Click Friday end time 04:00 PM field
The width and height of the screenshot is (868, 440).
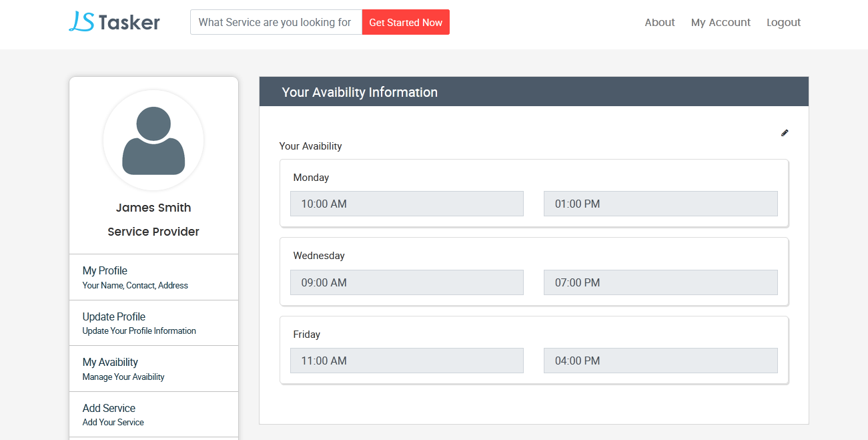click(x=661, y=361)
